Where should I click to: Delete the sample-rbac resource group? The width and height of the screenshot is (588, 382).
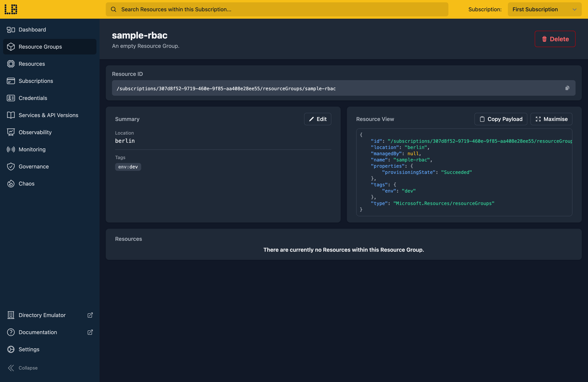tap(555, 39)
